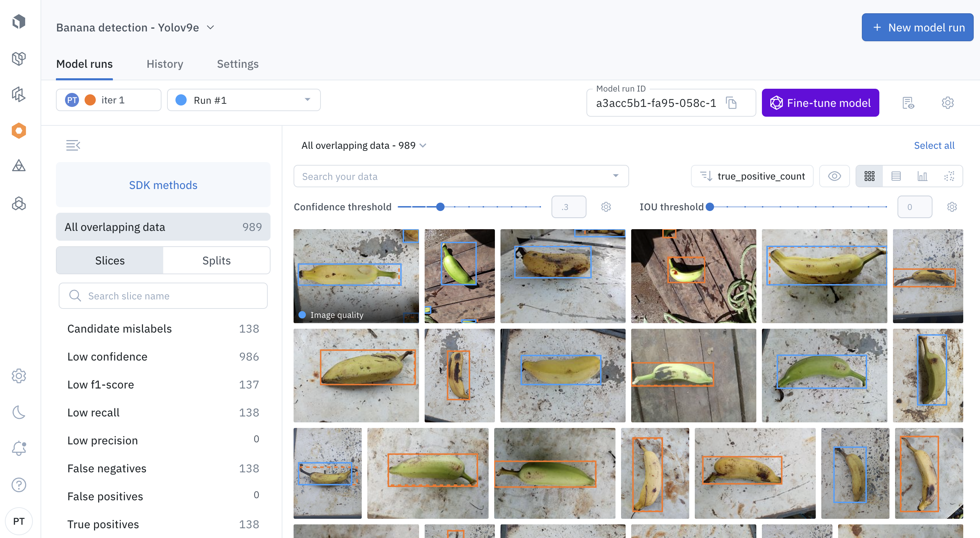Screen dimensions: 980x538
Task: Select Low f1-score slice
Action: (x=163, y=384)
